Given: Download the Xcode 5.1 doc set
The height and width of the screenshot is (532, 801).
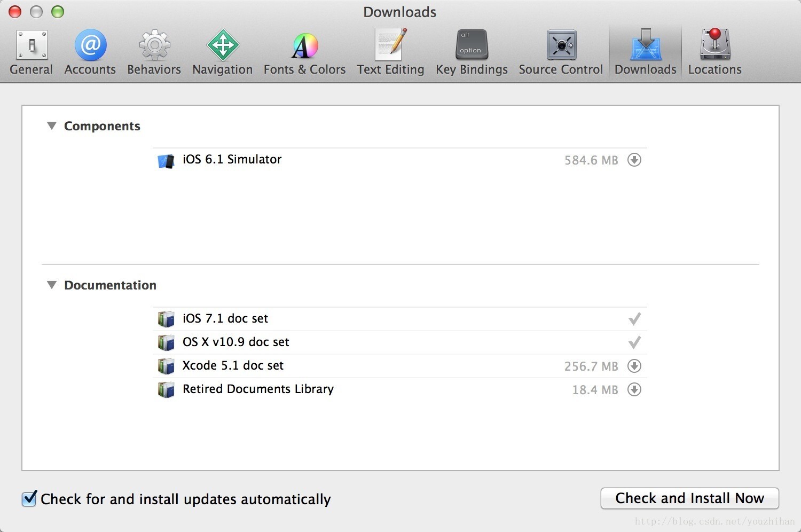Looking at the screenshot, I should 634,366.
